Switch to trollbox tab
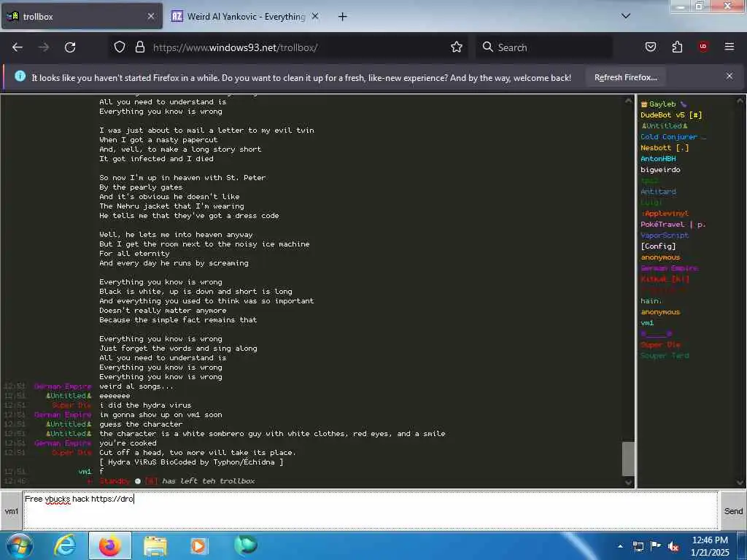The width and height of the screenshot is (747, 560). [82, 16]
